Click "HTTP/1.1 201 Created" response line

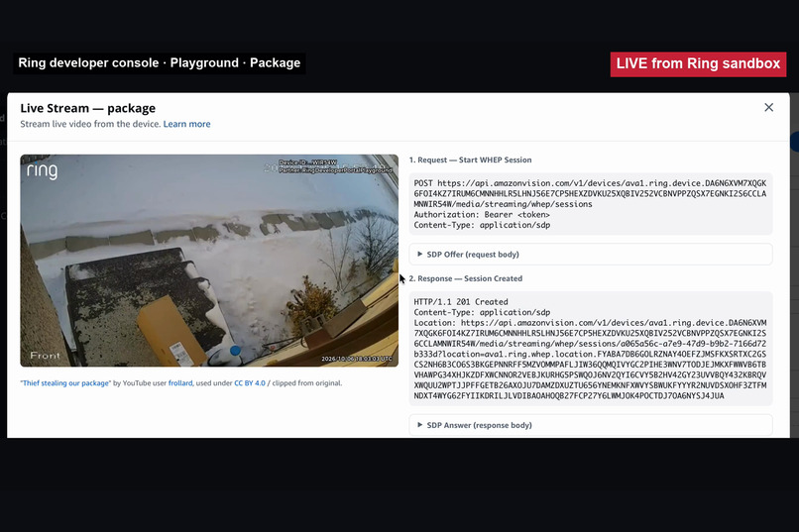click(x=461, y=301)
